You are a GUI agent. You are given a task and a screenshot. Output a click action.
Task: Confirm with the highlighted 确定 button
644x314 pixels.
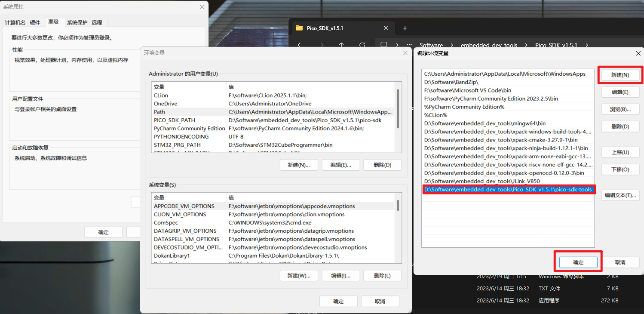point(578,262)
